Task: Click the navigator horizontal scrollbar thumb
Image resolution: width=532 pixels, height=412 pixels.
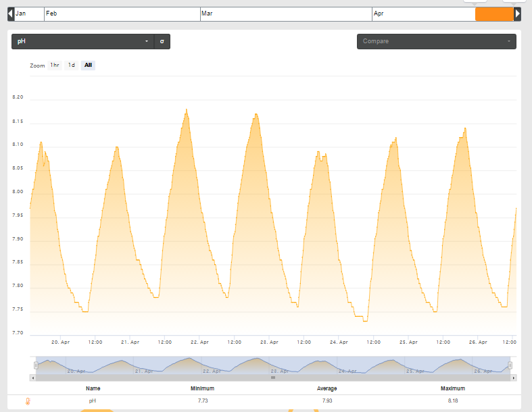Action: (273, 378)
